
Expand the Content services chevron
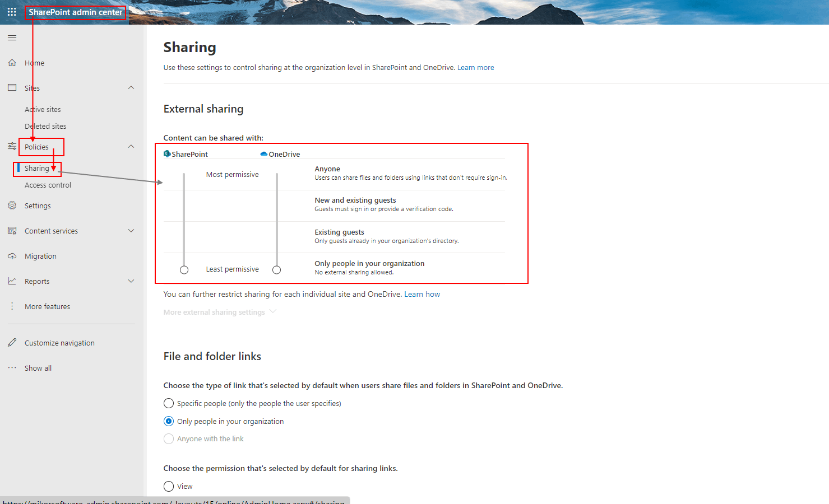pos(131,231)
